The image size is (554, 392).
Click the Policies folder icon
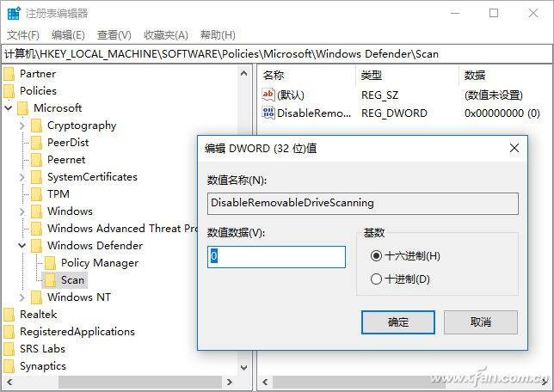point(9,91)
